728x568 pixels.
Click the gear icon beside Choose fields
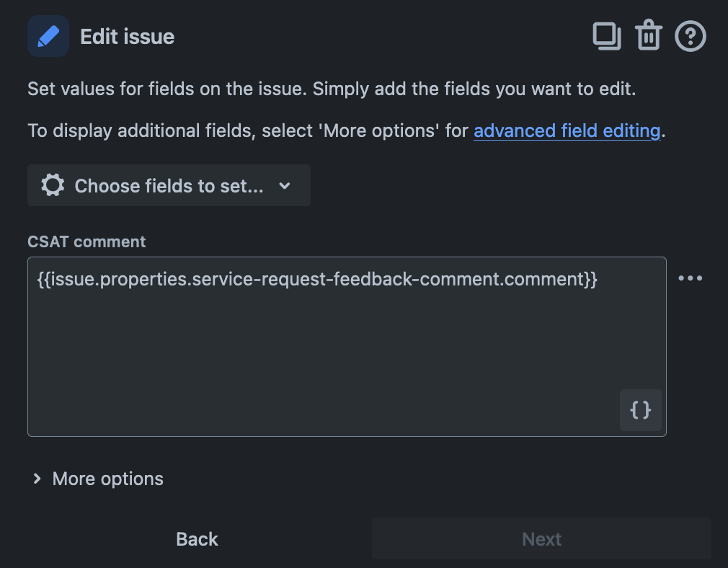[53, 185]
